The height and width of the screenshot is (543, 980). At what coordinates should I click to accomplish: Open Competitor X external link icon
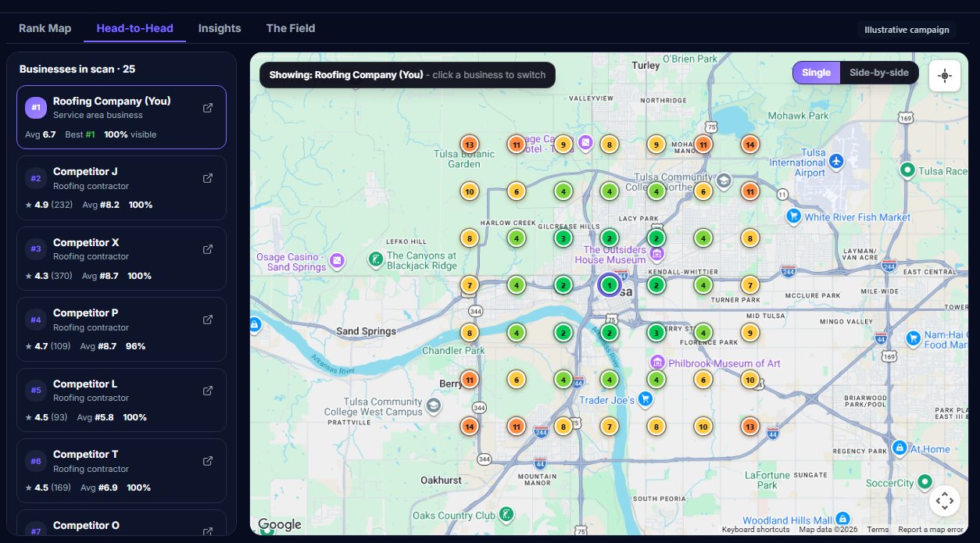click(208, 249)
